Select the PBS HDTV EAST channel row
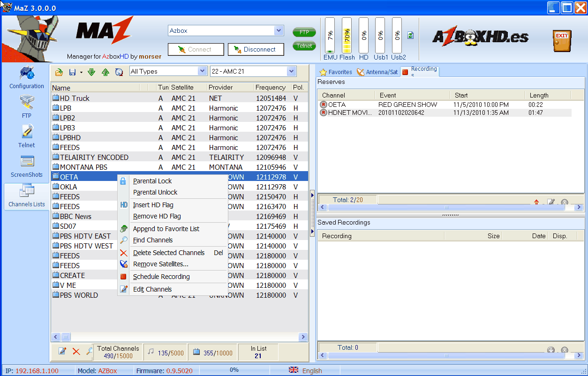 click(84, 236)
